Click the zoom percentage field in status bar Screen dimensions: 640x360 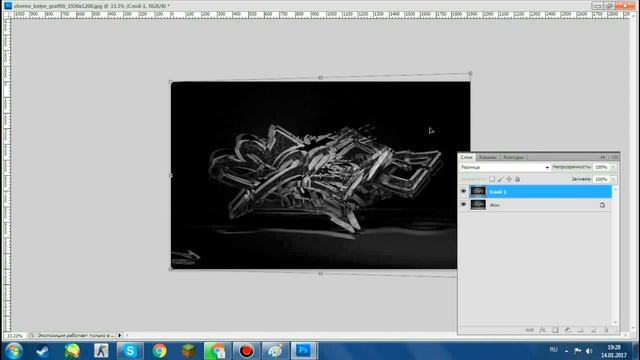click(15, 336)
